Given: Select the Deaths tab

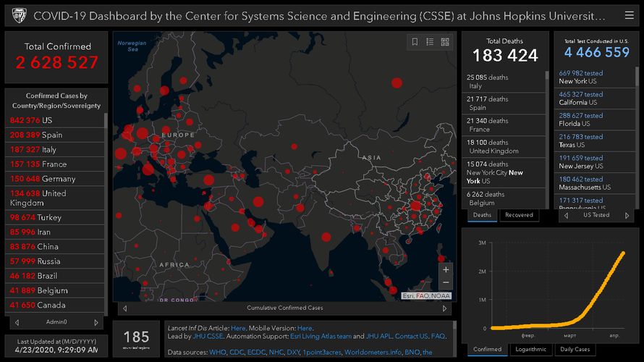Looking at the screenshot, I should click(x=482, y=215).
